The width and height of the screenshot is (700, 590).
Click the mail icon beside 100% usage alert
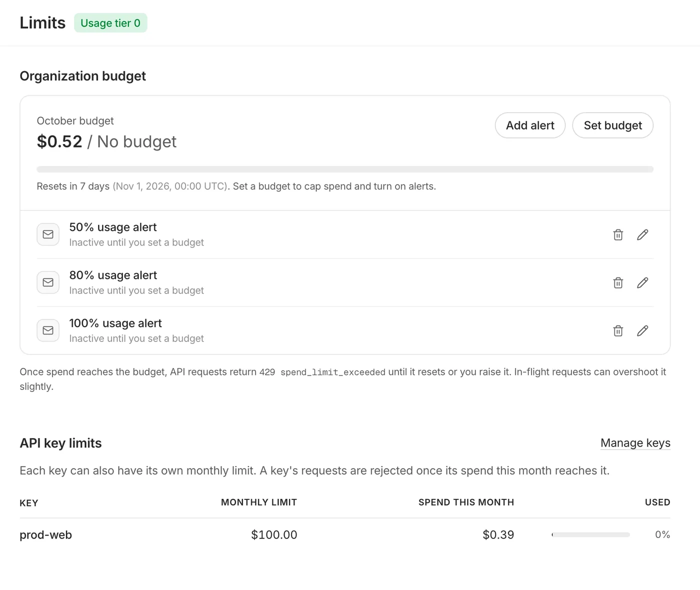48,330
